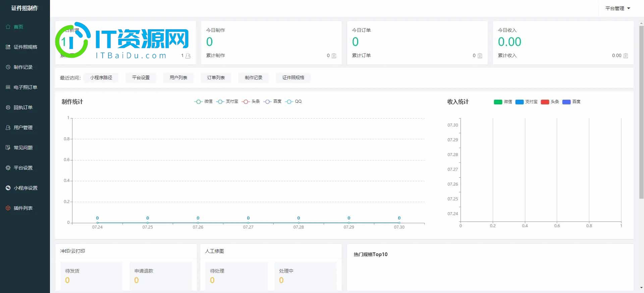
Task: Click the 证件照规格 recent-visit button
Action: 293,78
